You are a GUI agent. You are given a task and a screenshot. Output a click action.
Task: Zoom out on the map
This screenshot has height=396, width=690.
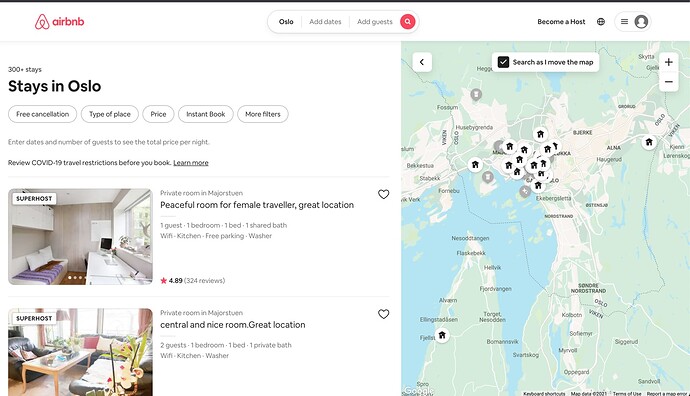click(668, 82)
